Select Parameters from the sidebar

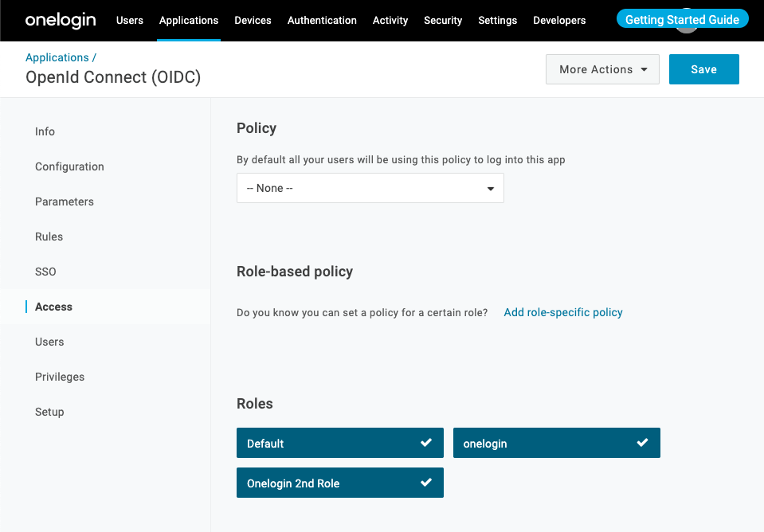click(64, 201)
